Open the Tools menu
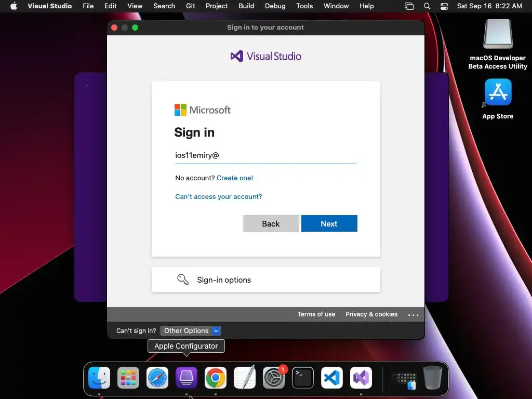 pos(304,6)
